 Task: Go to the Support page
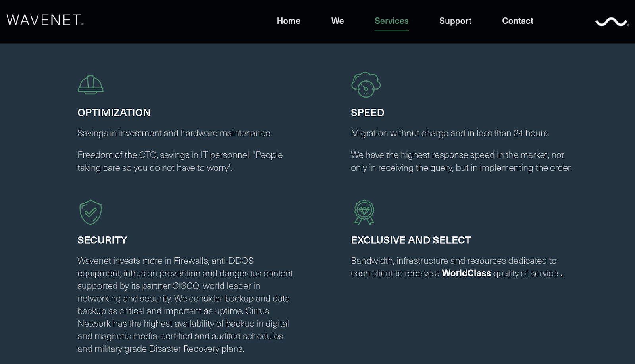455,21
